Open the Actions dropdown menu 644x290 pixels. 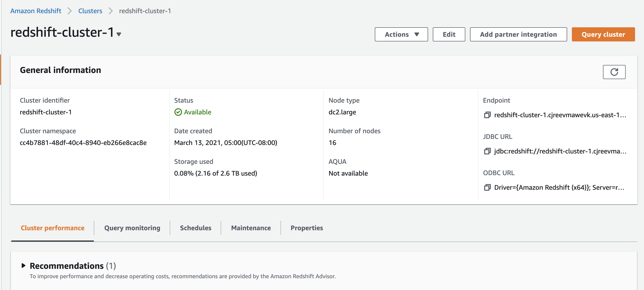(401, 34)
